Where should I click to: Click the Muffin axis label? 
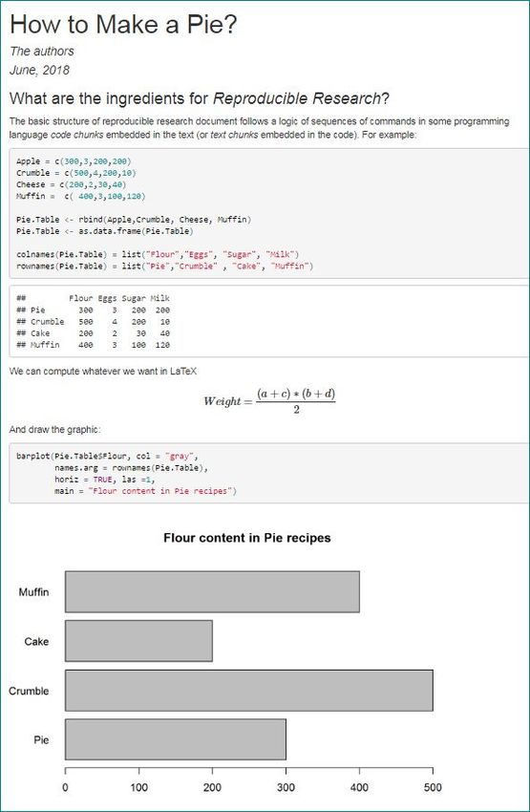33,592
